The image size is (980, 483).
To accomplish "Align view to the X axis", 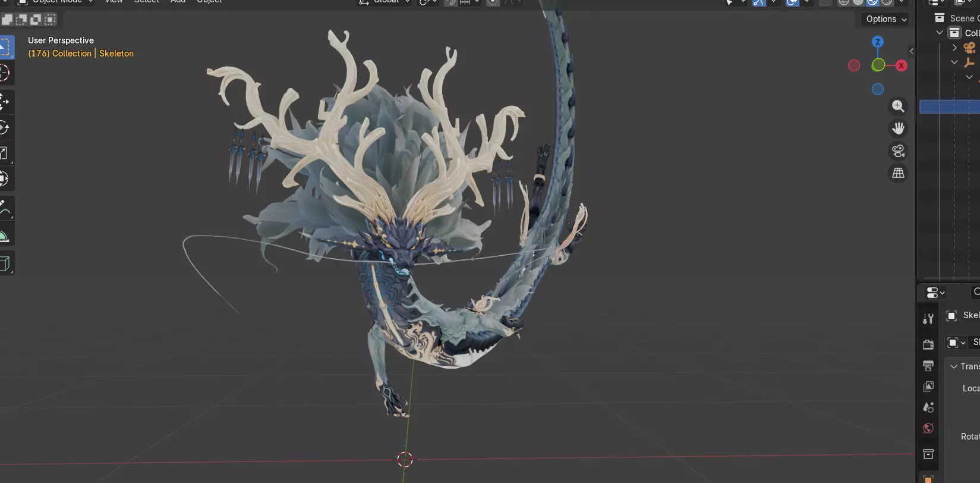I will click(902, 65).
